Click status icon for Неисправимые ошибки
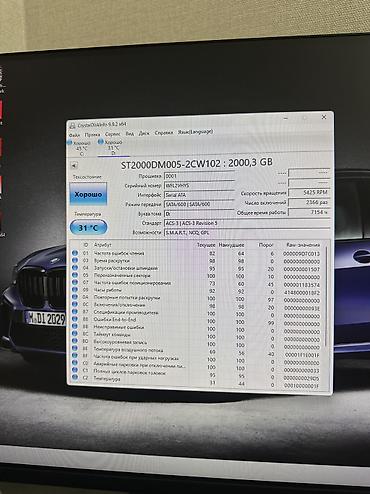This screenshot has height=494, width=370. pos(75,327)
